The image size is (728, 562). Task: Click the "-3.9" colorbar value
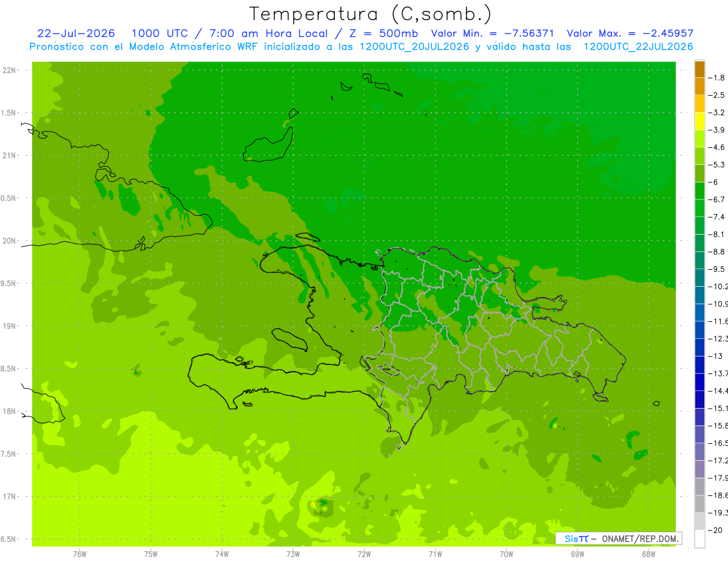coord(716,130)
